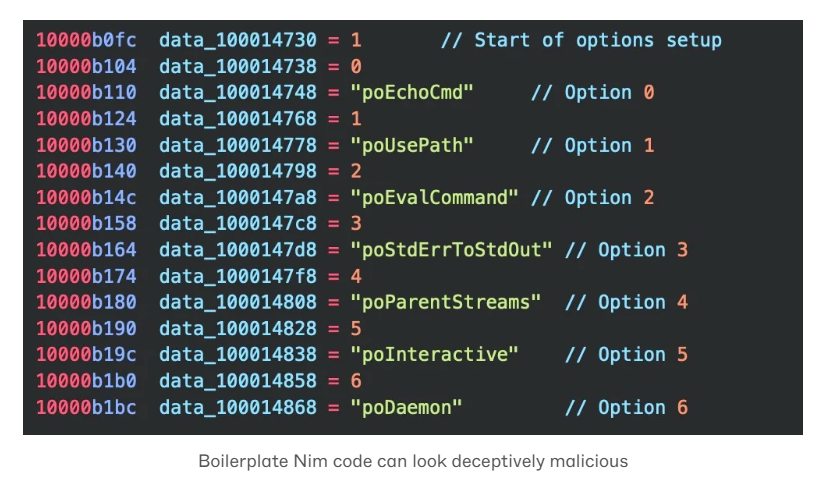
Task: Click the address 10000b1b0
Action: 86,381
